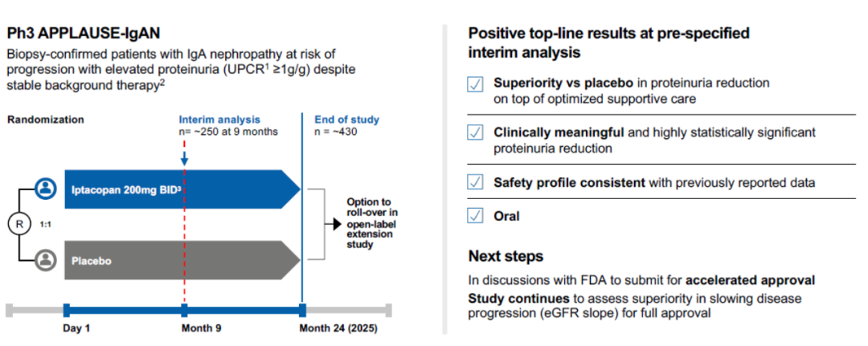Click the circled R randomization symbol
This screenshot has width=868, height=346.
click(x=17, y=225)
